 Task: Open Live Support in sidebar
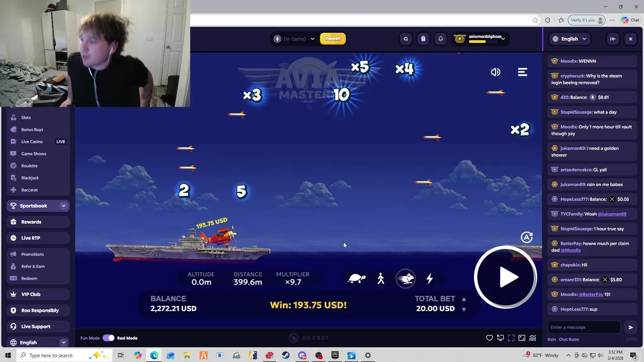38,326
